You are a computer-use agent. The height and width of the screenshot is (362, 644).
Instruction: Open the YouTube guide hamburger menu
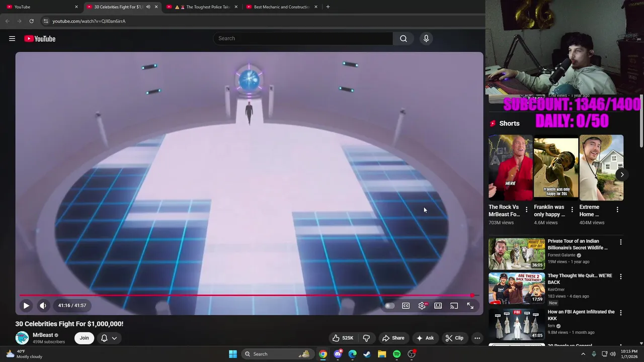pyautogui.click(x=12, y=39)
